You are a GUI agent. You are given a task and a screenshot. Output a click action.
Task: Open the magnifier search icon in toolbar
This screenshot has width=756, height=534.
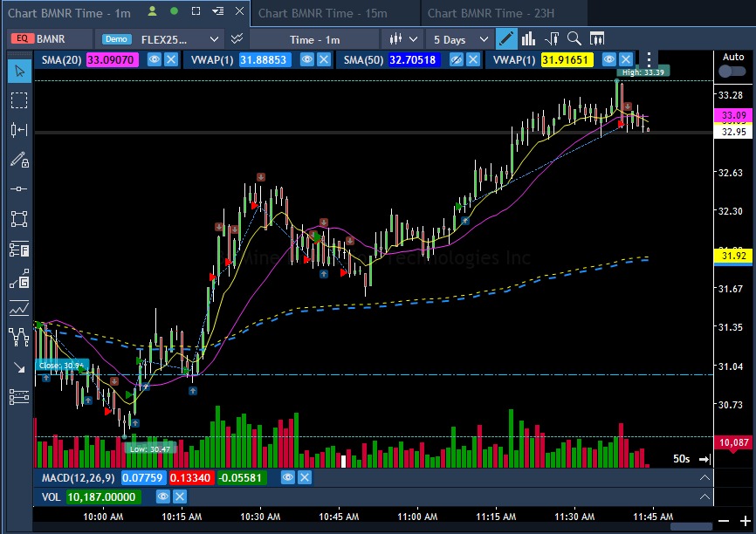point(574,39)
